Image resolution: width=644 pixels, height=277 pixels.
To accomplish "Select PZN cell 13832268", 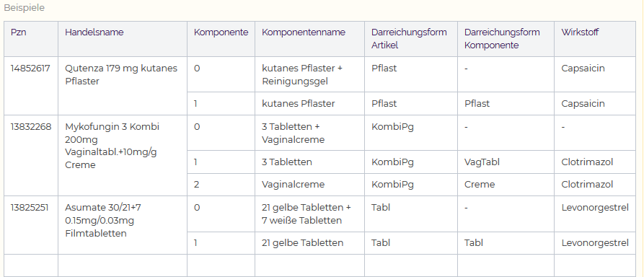I will [x=31, y=155].
